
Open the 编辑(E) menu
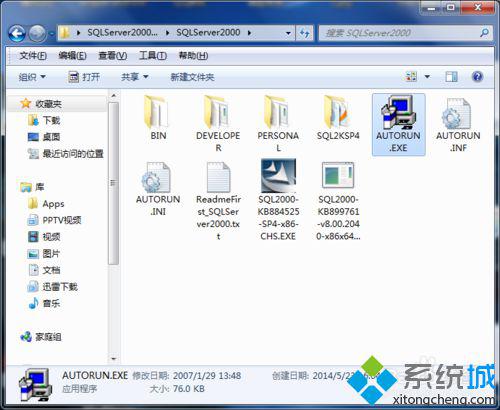(72, 56)
